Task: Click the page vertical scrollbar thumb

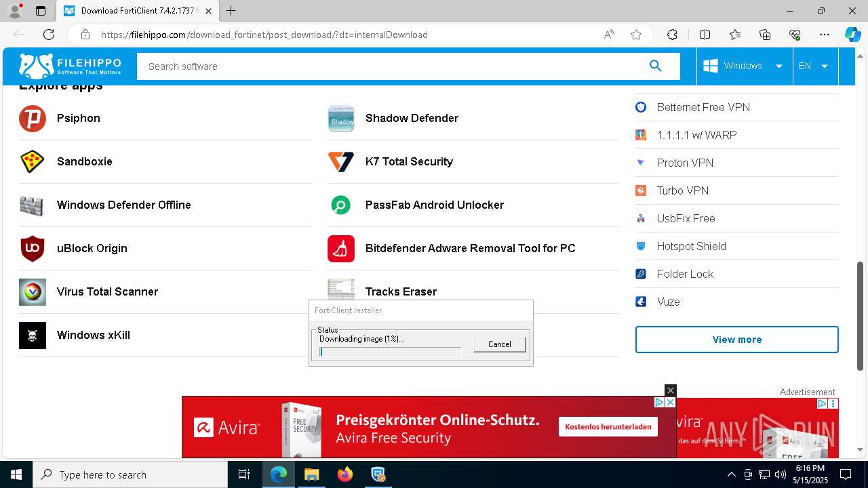Action: point(861,316)
